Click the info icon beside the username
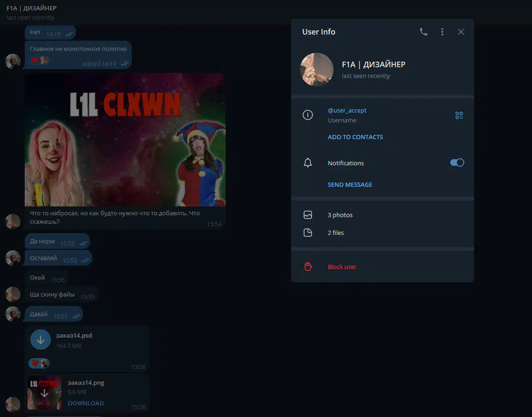Image resolution: width=532 pixels, height=417 pixels. coord(308,115)
